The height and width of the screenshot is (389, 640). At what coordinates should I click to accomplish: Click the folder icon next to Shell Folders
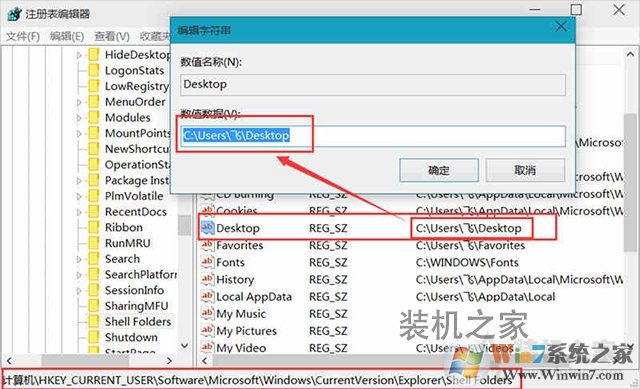click(94, 322)
